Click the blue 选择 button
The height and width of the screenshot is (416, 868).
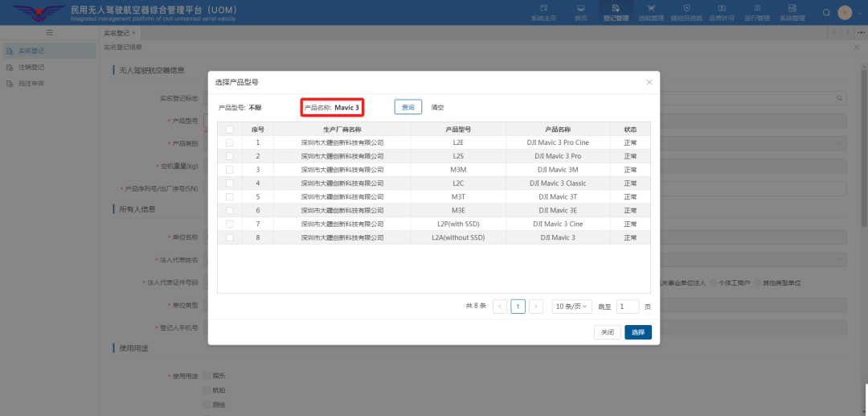638,332
